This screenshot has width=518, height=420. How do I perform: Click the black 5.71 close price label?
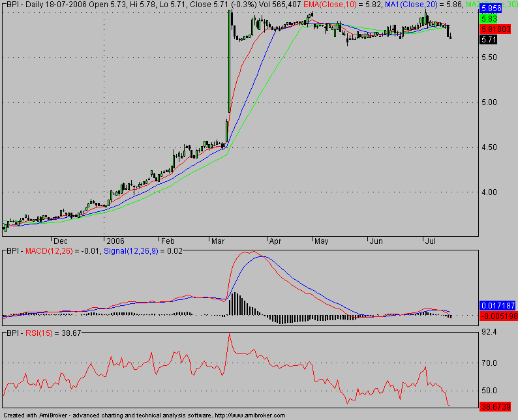click(x=488, y=40)
